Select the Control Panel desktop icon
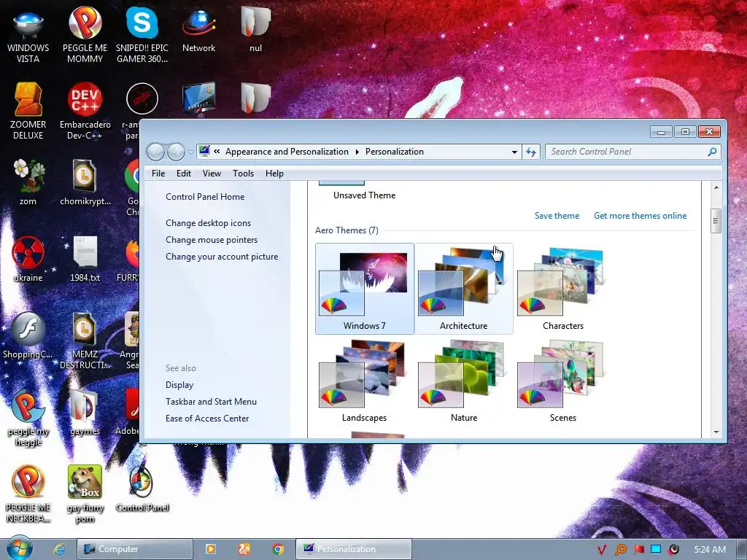747x560 pixels. [x=142, y=489]
